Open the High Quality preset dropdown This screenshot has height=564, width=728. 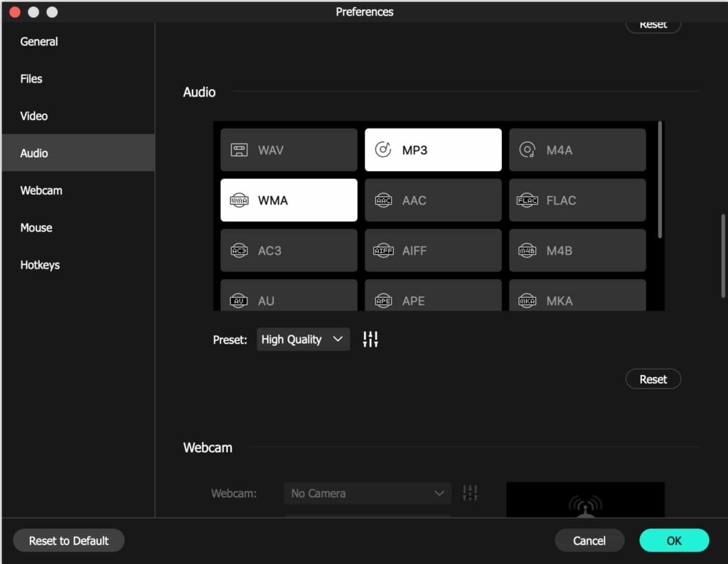point(303,340)
